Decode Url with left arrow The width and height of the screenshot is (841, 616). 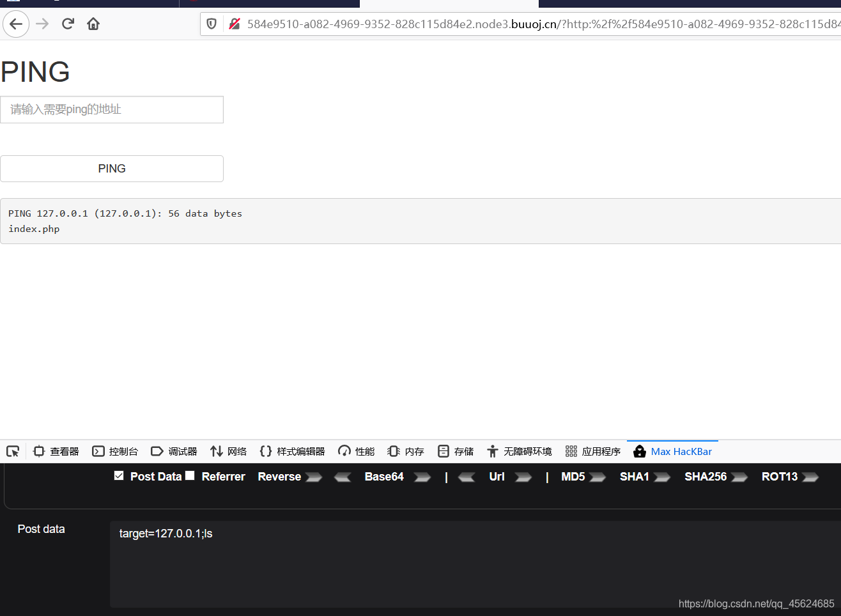tap(467, 477)
